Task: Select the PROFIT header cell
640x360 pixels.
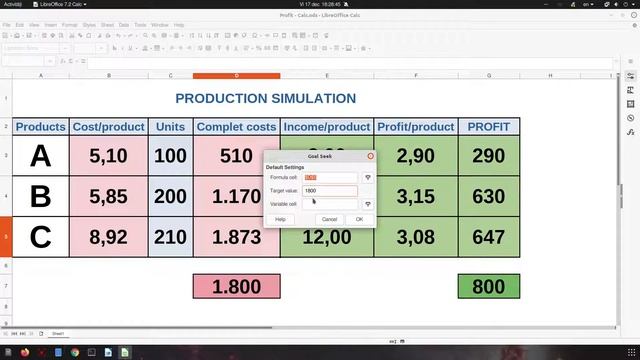Action: pyautogui.click(x=489, y=127)
